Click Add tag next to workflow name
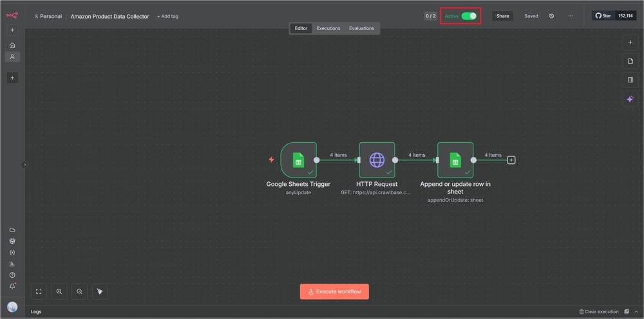 (167, 16)
